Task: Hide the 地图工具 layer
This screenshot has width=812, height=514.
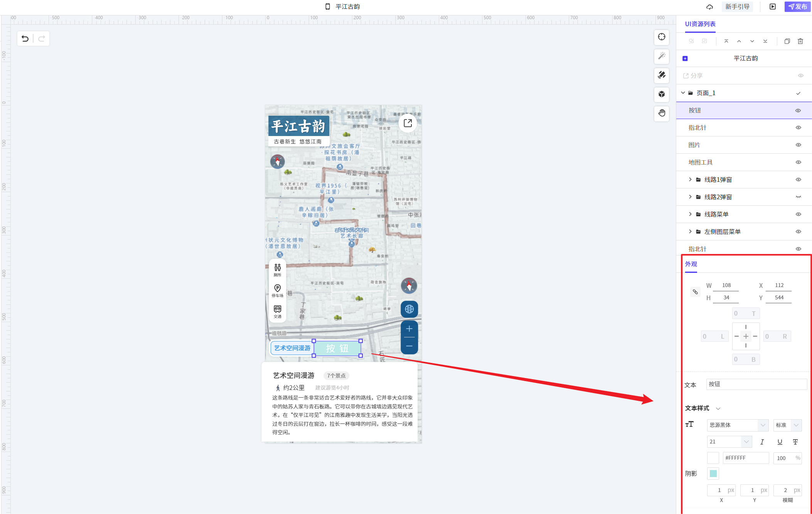Action: click(798, 162)
